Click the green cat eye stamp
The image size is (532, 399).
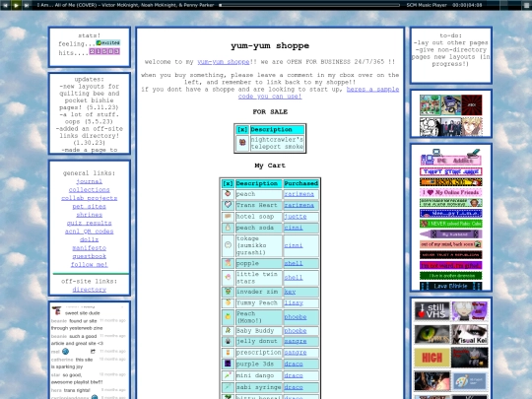tap(432, 334)
